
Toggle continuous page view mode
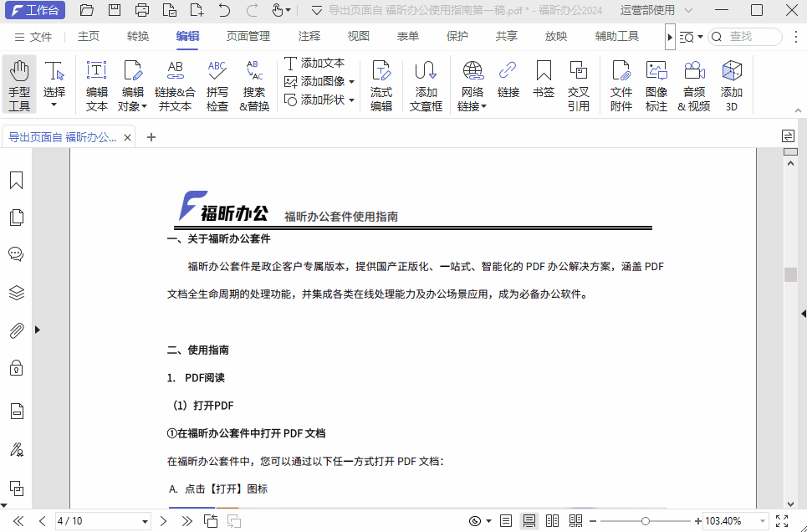pos(529,521)
